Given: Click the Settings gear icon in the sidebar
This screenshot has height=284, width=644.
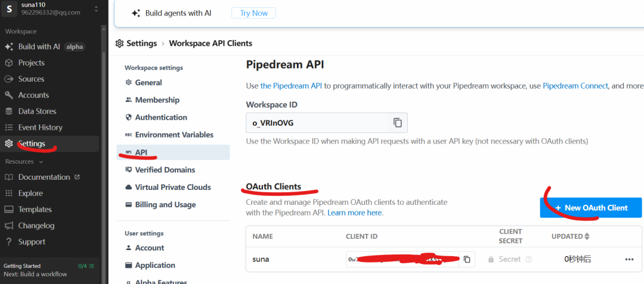Looking at the screenshot, I should click(x=8, y=143).
